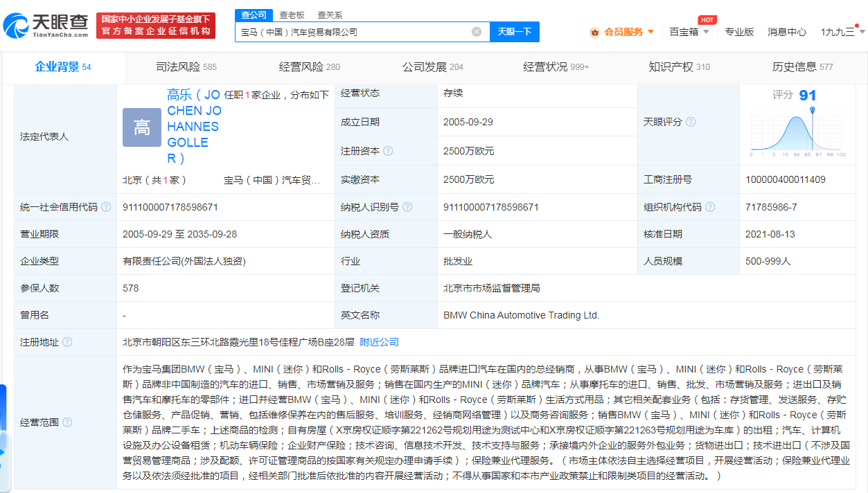Click the 国家中小企业发展子基金旗下 red banner

(156, 25)
